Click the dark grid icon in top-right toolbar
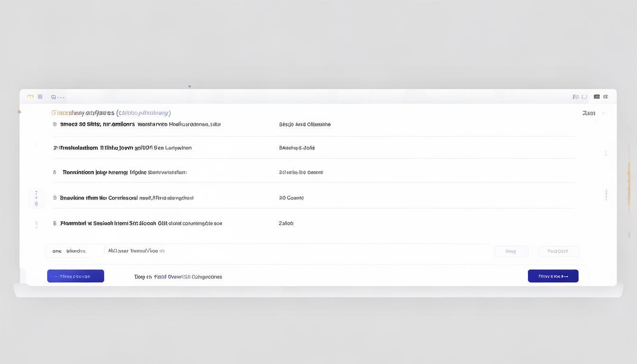Screen dimensions: 637x364 point(597,97)
